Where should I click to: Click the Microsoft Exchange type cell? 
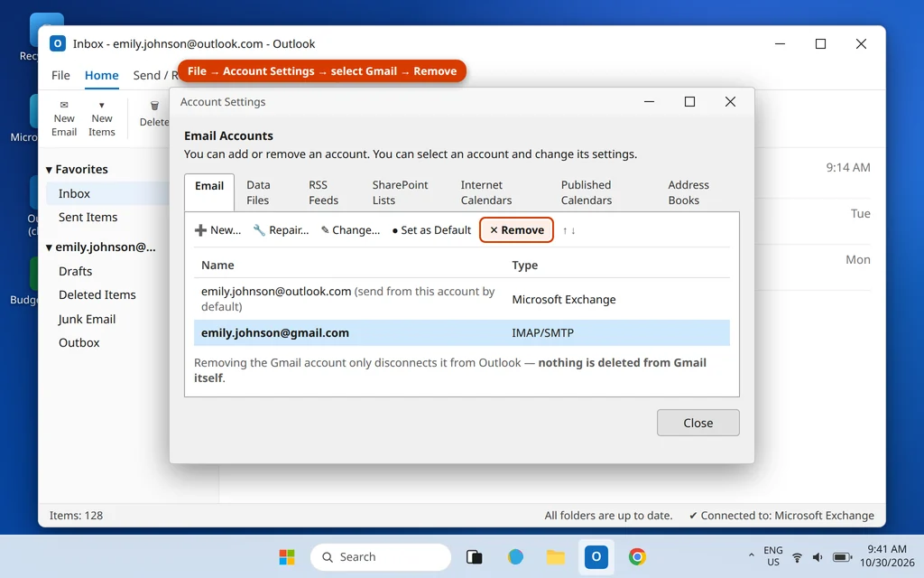(563, 299)
